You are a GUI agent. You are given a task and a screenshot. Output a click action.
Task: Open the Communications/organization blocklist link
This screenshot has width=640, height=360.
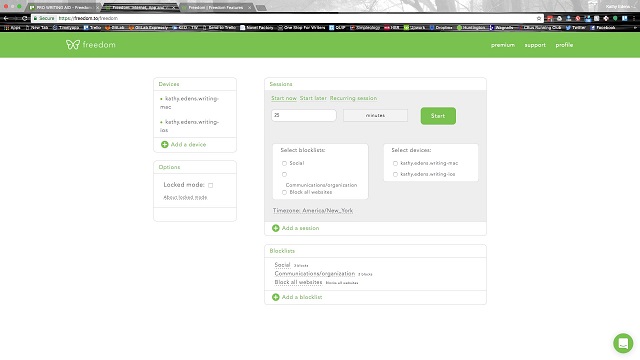point(315,273)
